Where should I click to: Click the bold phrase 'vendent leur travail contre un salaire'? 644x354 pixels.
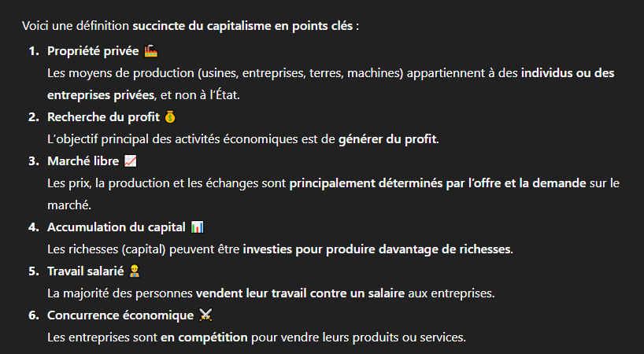pos(300,293)
